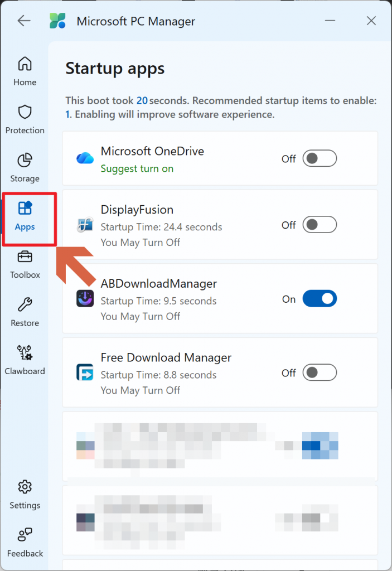The image size is (392, 571).
Task: Click 'Startup Time: 24.4 seconds' text
Action: (161, 227)
